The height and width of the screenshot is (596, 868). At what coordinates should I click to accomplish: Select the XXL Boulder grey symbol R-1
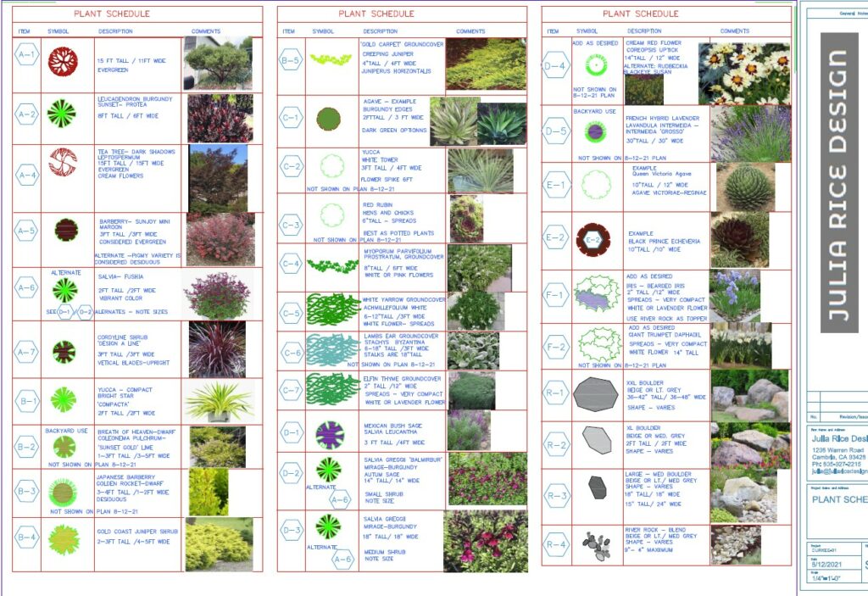coord(596,394)
